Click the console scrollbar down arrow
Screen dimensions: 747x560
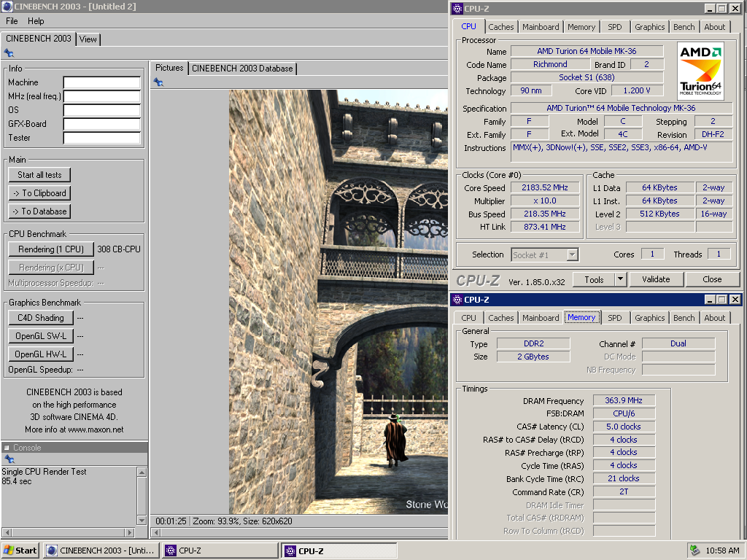click(x=142, y=520)
